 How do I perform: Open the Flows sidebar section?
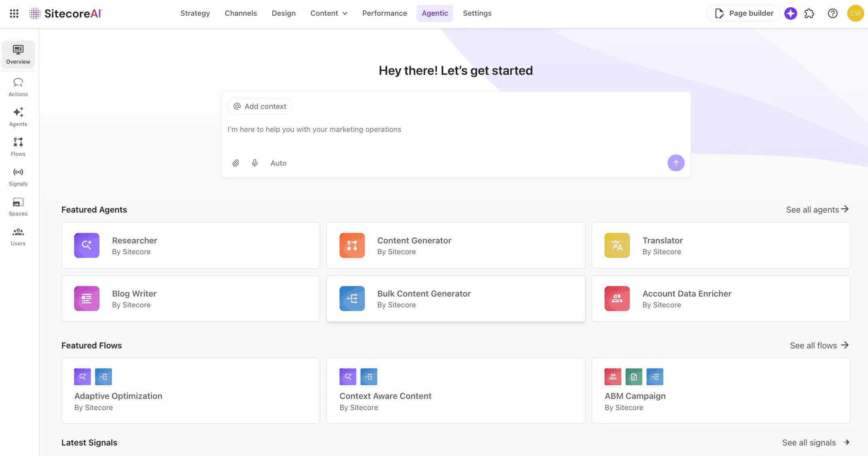(x=18, y=147)
